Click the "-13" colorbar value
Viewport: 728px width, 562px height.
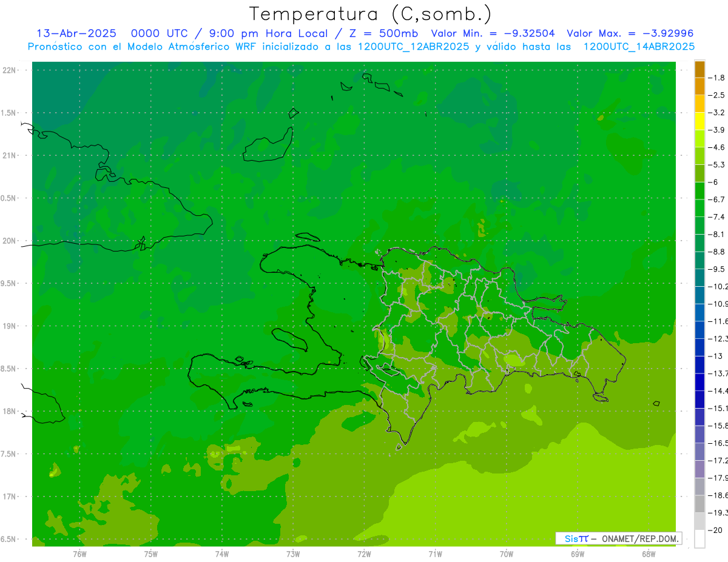tap(715, 356)
